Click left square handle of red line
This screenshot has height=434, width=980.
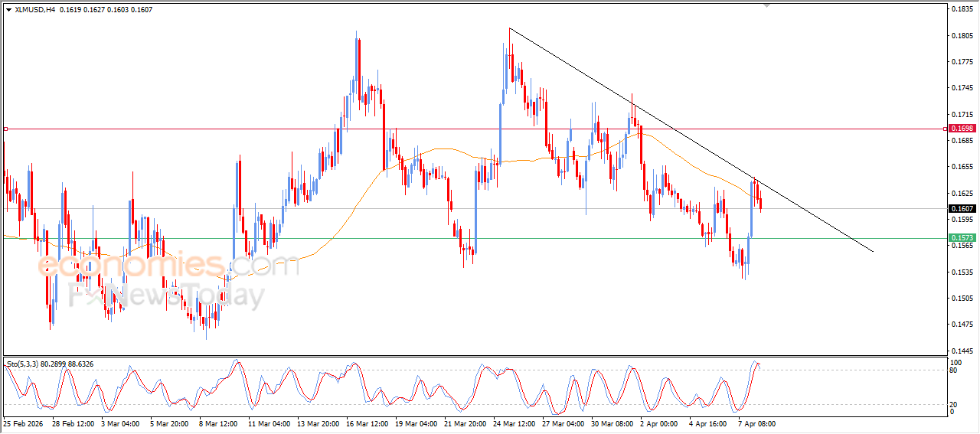[5, 129]
